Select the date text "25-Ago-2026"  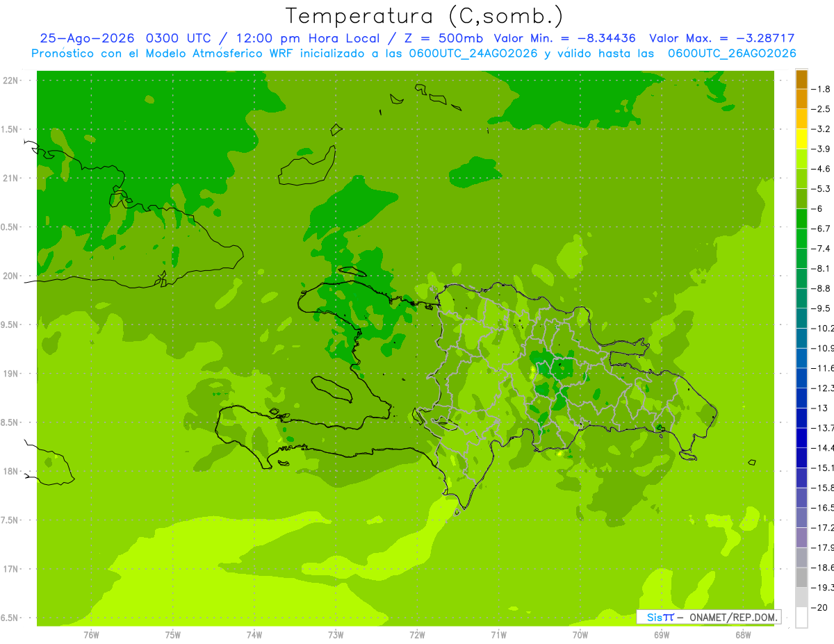click(87, 38)
